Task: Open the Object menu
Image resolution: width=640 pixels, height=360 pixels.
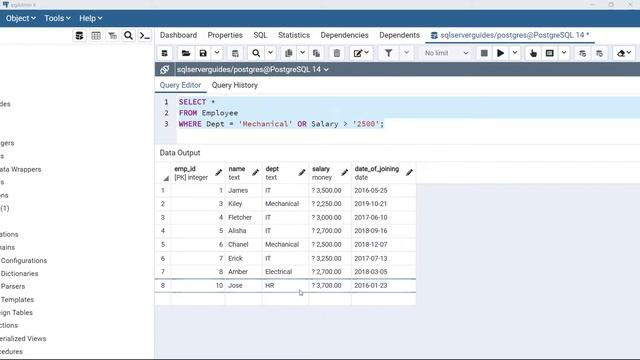Action: (x=21, y=18)
